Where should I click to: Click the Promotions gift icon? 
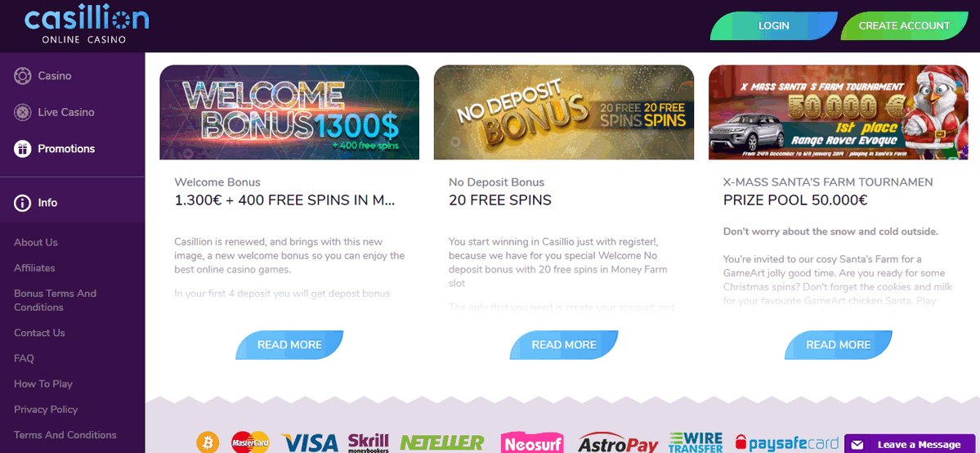click(23, 149)
